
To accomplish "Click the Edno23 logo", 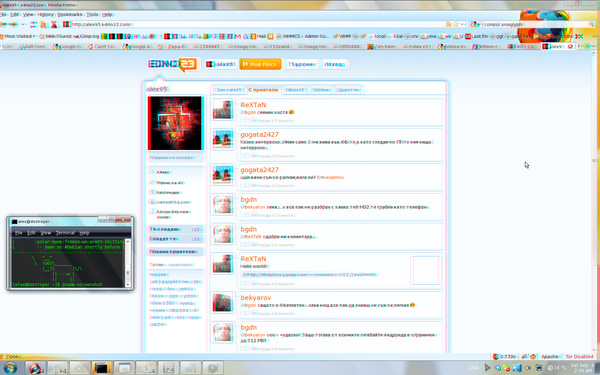I will (x=173, y=64).
